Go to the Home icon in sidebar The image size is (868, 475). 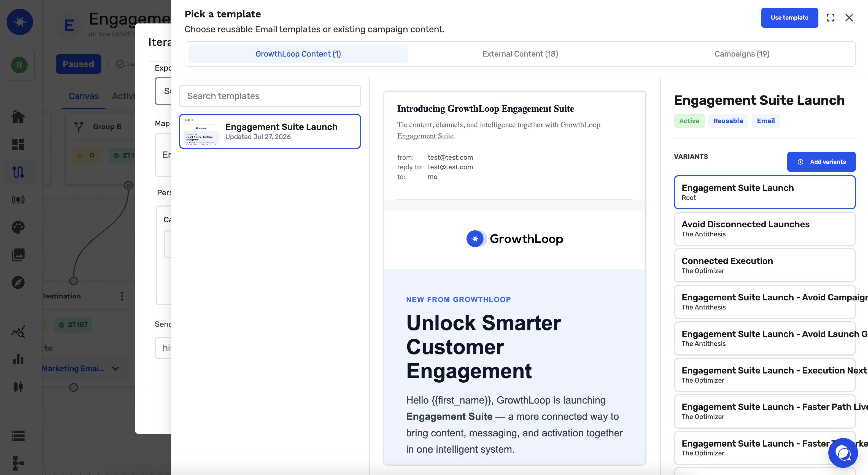[18, 117]
